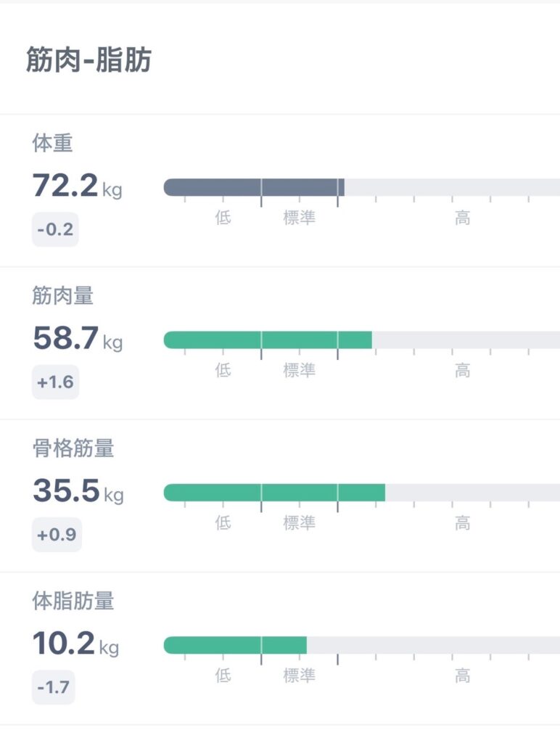Click the gray 体重 progress bar
Screen dimensions: 560x743
(x=254, y=187)
